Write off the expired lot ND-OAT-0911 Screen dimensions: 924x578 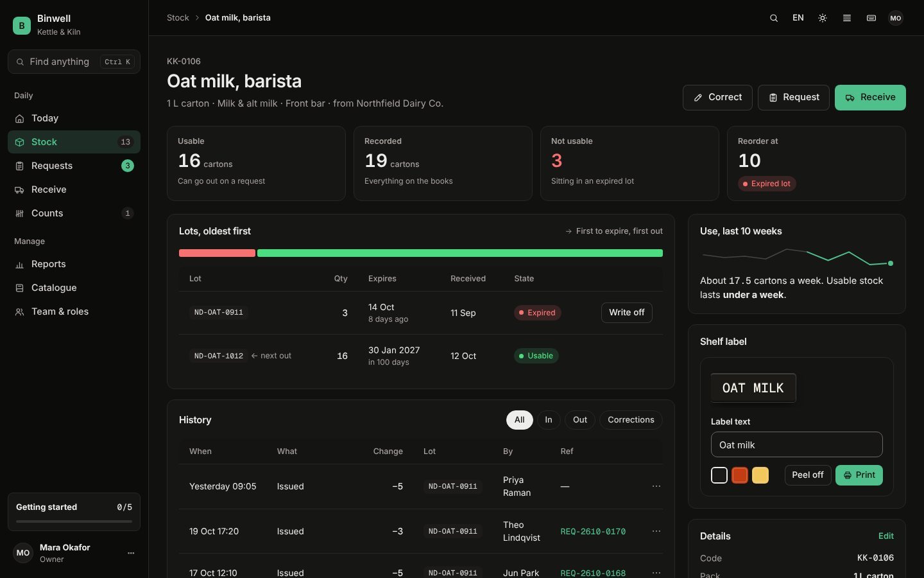pos(627,313)
